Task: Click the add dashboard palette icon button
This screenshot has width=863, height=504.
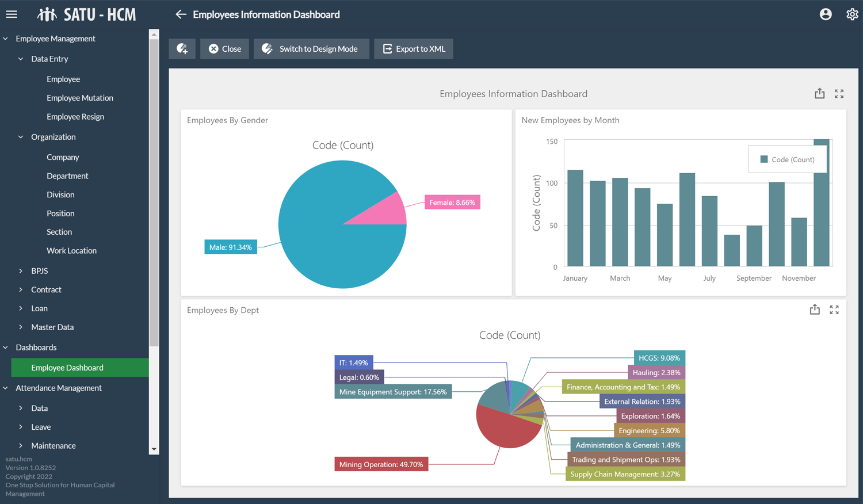Action: (182, 49)
